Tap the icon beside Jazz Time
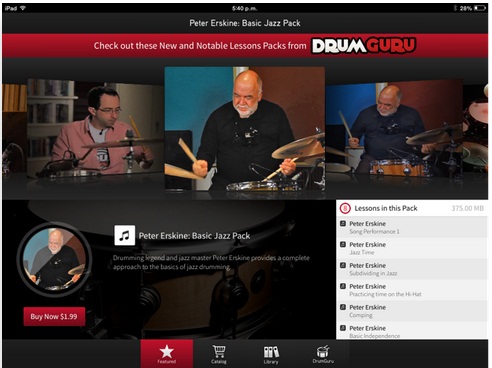 [x=343, y=244]
